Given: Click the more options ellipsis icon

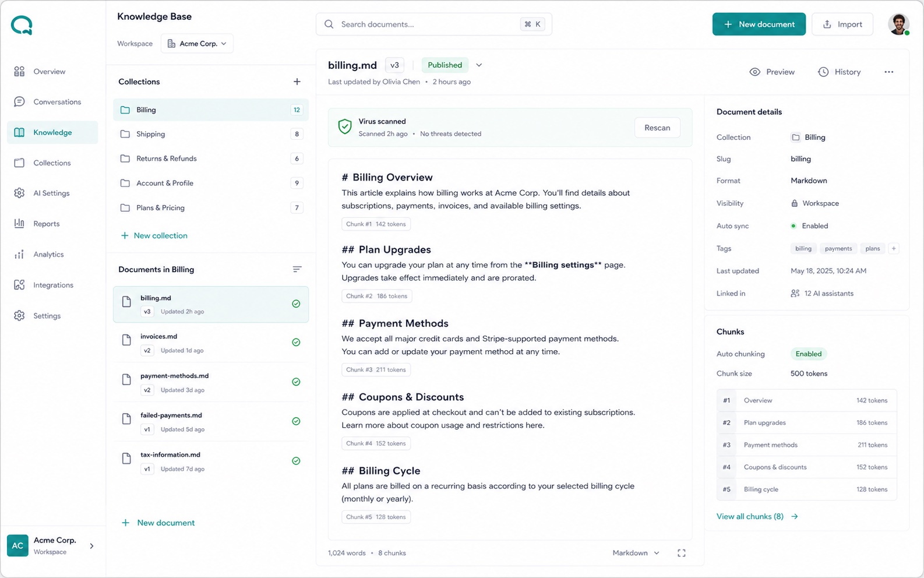Looking at the screenshot, I should click(888, 72).
